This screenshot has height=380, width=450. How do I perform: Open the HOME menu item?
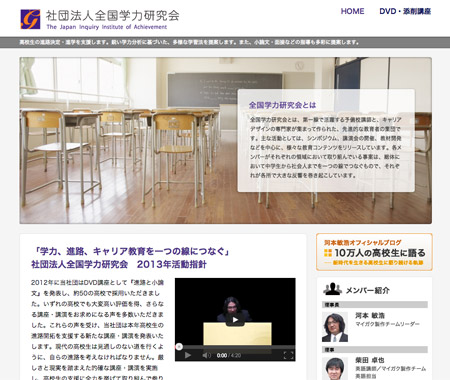pos(352,11)
